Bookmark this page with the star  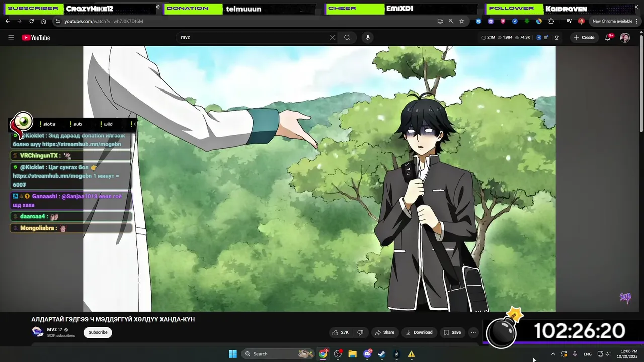(462, 21)
